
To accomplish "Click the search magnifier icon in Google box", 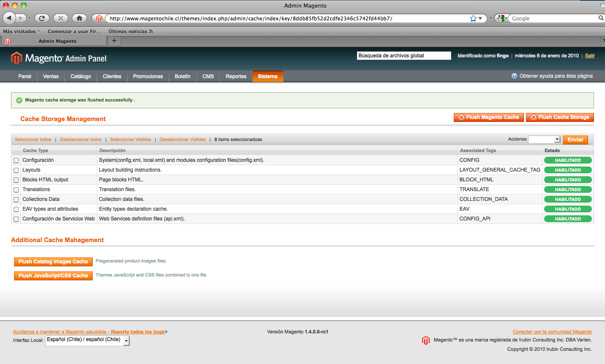I will (601, 18).
